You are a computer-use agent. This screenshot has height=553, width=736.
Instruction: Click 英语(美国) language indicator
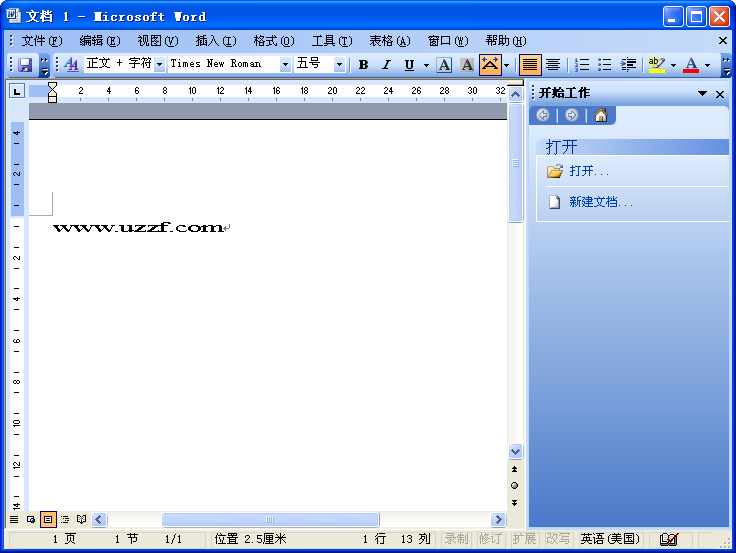[610, 539]
